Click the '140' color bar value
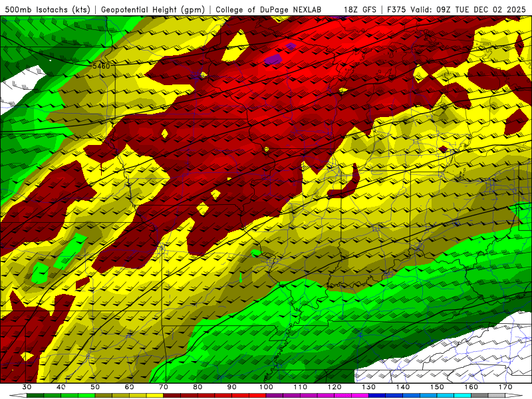 pos(403,387)
